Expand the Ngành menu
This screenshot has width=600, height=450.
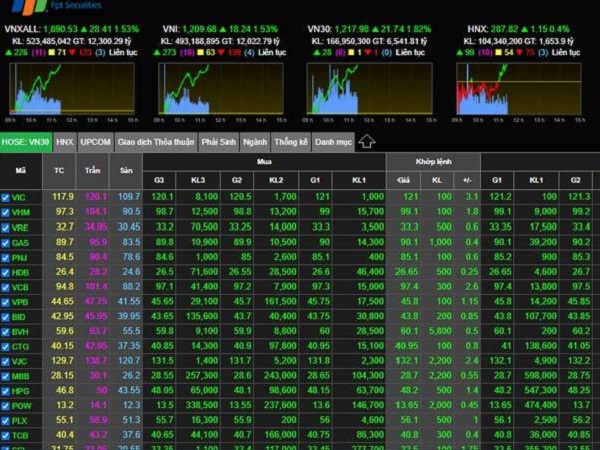pyautogui.click(x=254, y=142)
